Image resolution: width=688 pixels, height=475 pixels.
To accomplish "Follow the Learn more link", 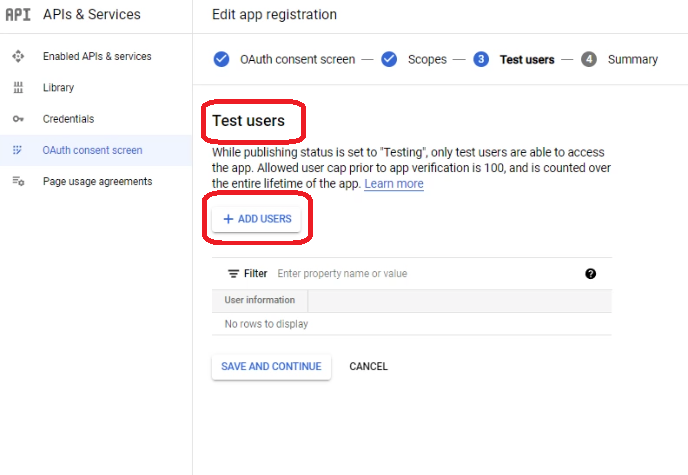I will tap(394, 184).
